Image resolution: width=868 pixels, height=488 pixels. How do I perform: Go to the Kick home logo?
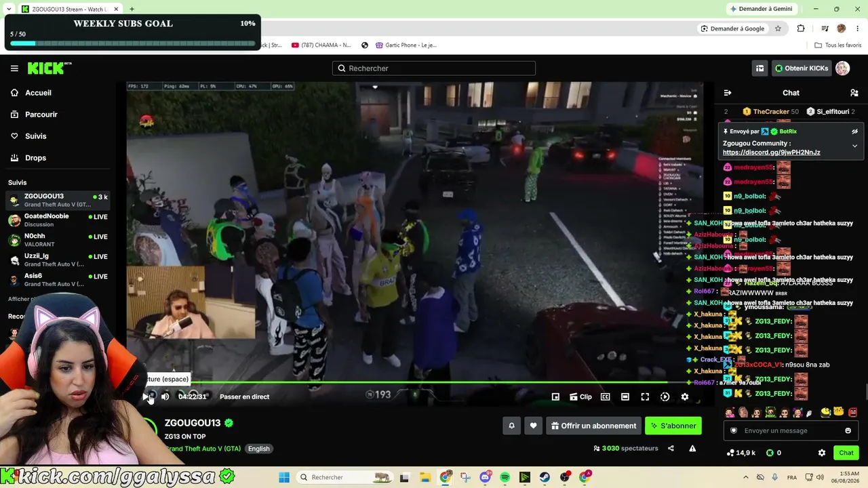pyautogui.click(x=50, y=68)
